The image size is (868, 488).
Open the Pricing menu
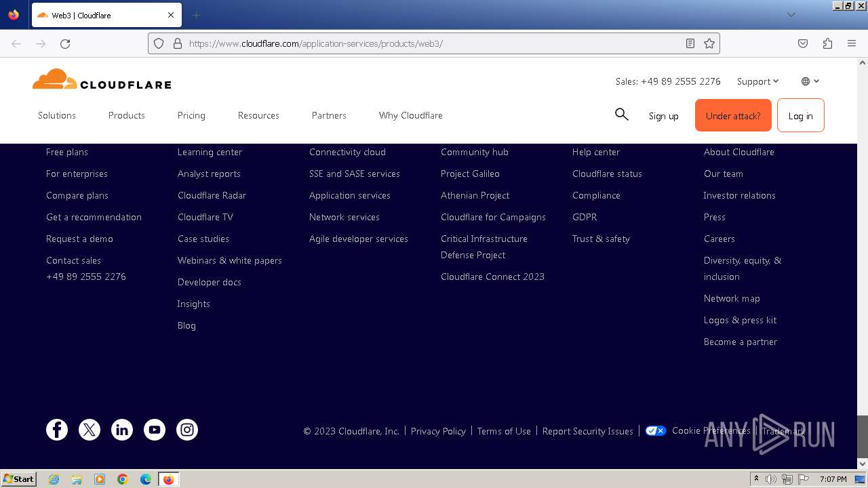click(x=191, y=115)
